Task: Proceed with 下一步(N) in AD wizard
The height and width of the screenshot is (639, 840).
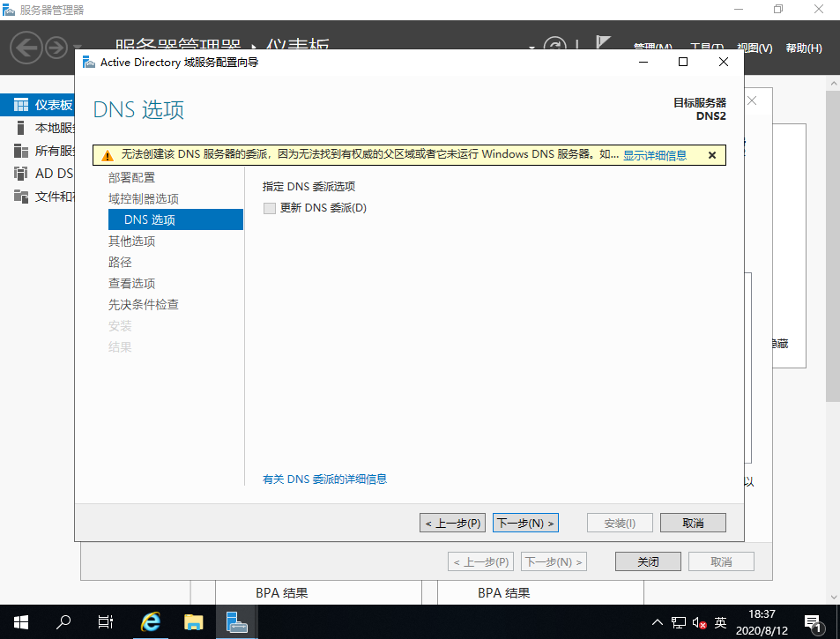Action: pos(525,523)
